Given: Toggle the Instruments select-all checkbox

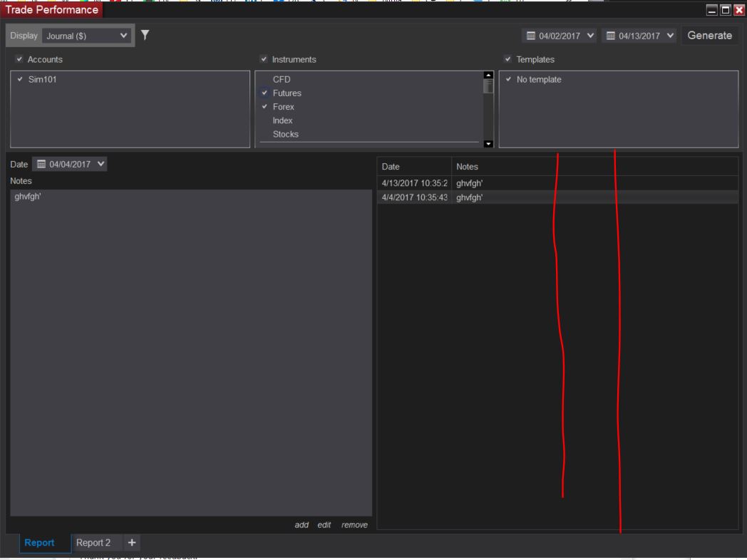Looking at the screenshot, I should coord(264,59).
